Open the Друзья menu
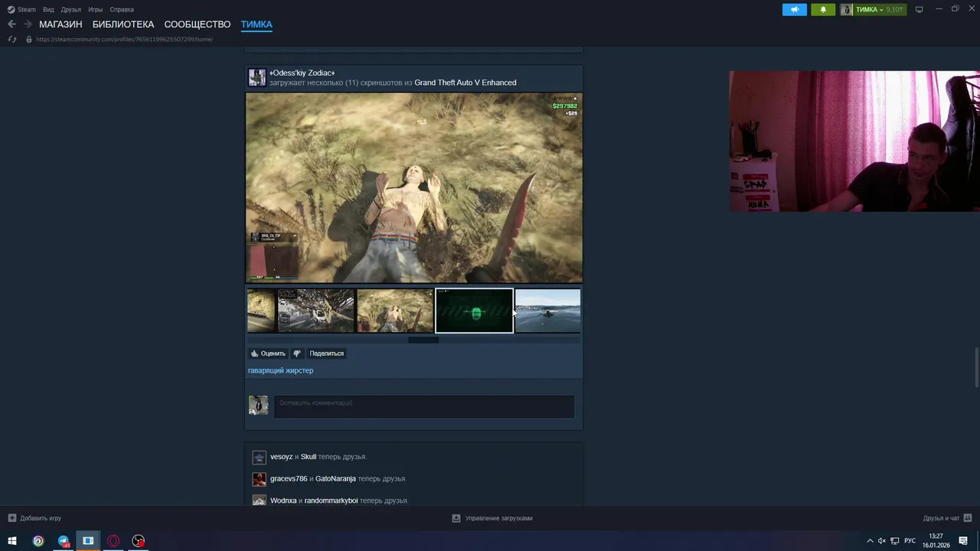The width and height of the screenshot is (980, 551). point(71,9)
